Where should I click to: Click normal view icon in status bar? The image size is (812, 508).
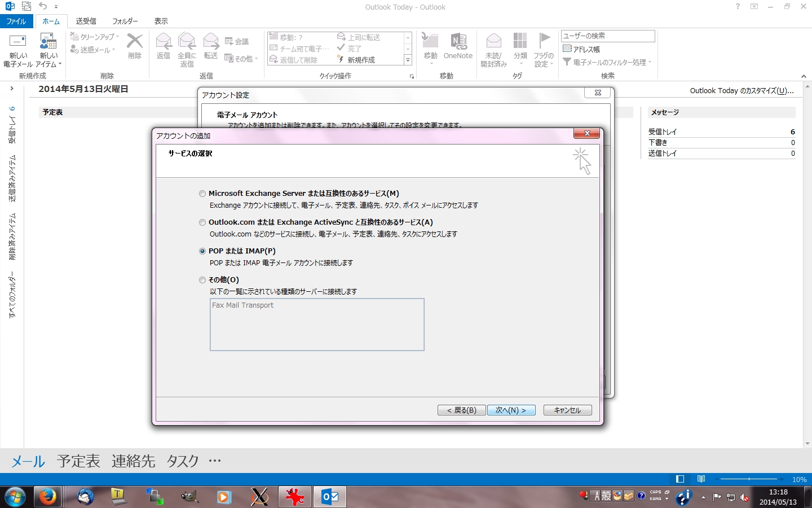tap(680, 479)
